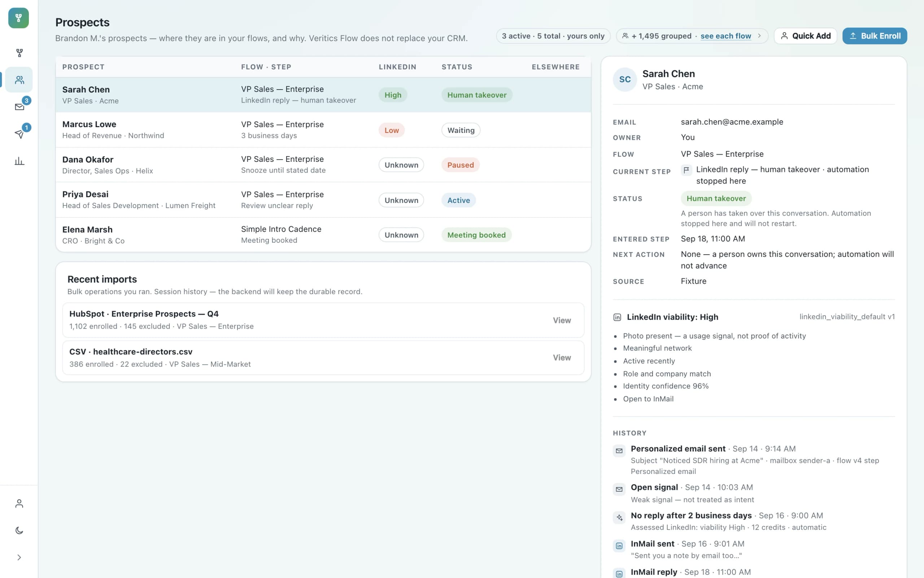The width and height of the screenshot is (924, 578).
Task: Open the send paper-plane sidebar icon
Action: pos(19,134)
